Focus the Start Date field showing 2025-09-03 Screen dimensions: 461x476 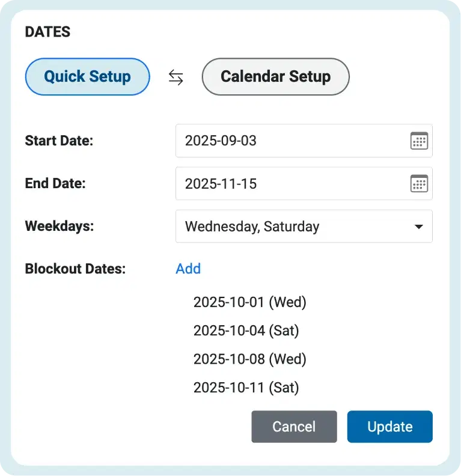(x=304, y=141)
